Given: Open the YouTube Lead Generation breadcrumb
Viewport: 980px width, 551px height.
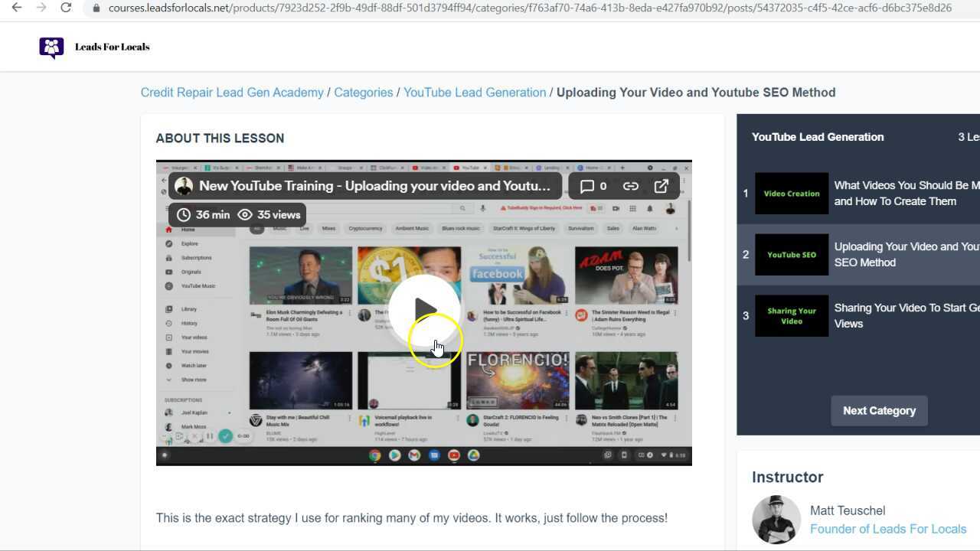Looking at the screenshot, I should [x=475, y=92].
